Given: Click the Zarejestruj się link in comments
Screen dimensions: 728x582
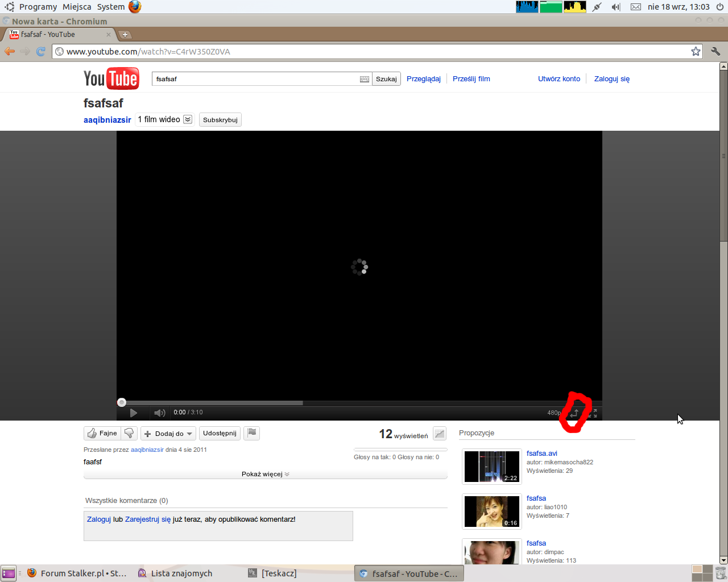Looking at the screenshot, I should (148, 519).
